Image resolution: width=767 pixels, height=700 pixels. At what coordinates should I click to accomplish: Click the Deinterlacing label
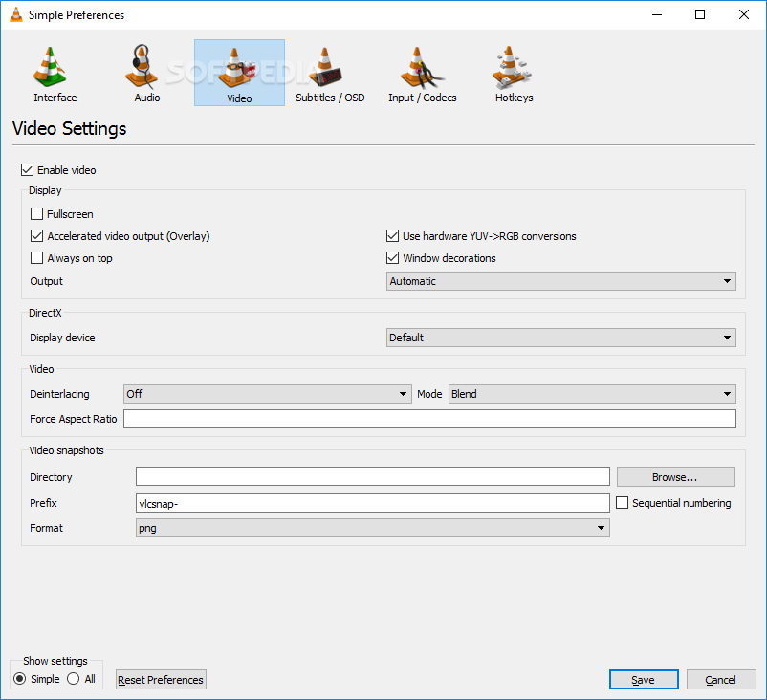coord(59,394)
